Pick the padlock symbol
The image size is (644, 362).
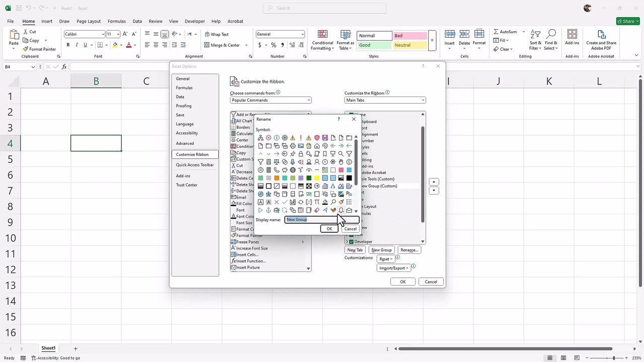click(x=301, y=154)
